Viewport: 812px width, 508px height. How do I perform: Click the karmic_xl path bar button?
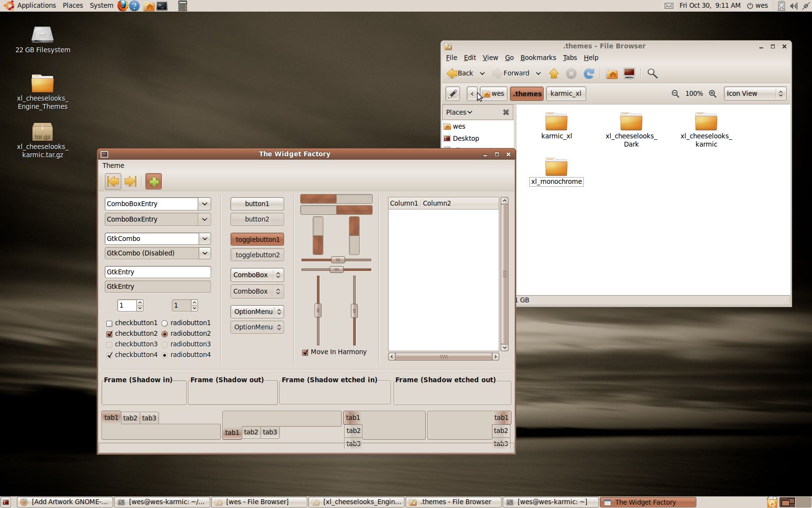tap(566, 93)
